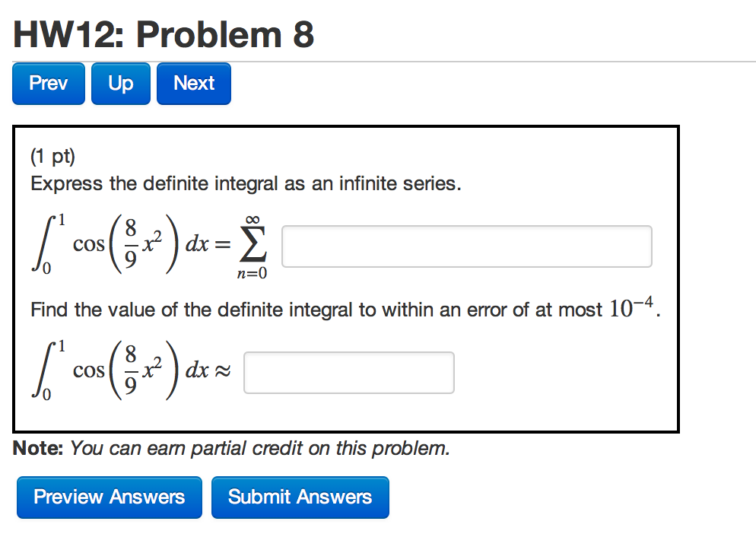Image resolution: width=756 pixels, height=534 pixels.
Task: Click the HW12: Problem 8 heading
Action: point(164,33)
